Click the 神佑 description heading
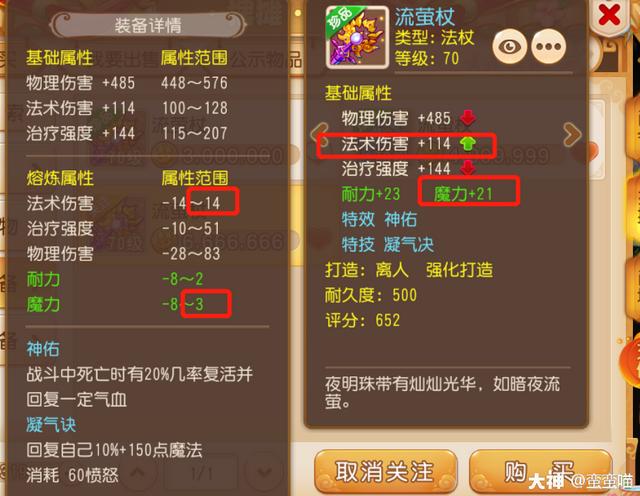Viewport: 640px width, 496px height. [x=43, y=349]
